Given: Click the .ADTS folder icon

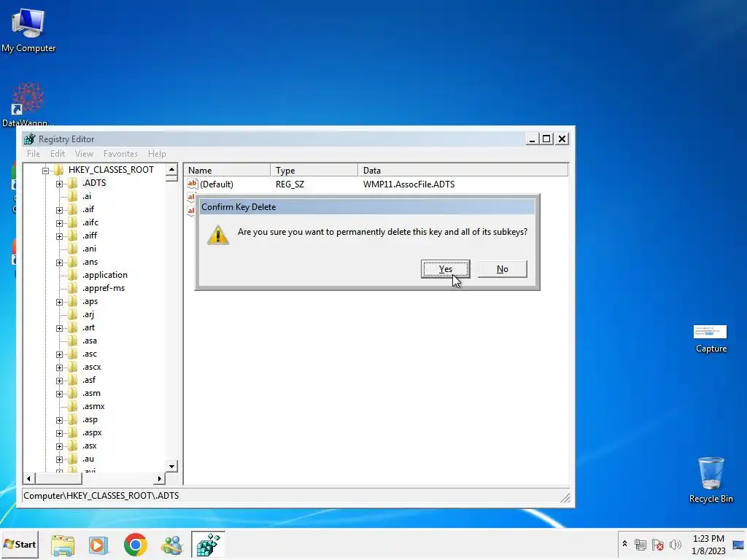Looking at the screenshot, I should pos(73,183).
